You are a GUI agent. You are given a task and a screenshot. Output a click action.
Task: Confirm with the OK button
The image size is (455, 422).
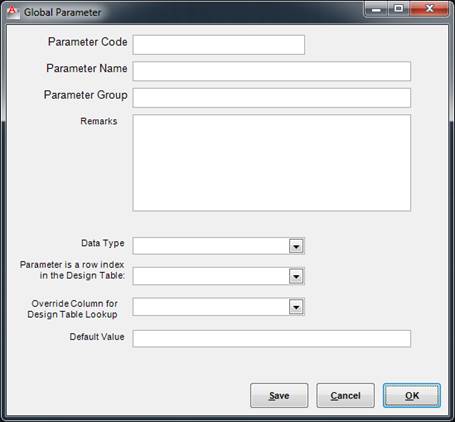412,395
